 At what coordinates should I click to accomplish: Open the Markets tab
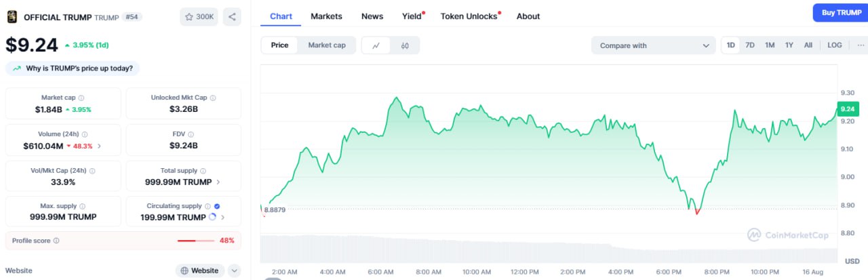click(326, 16)
